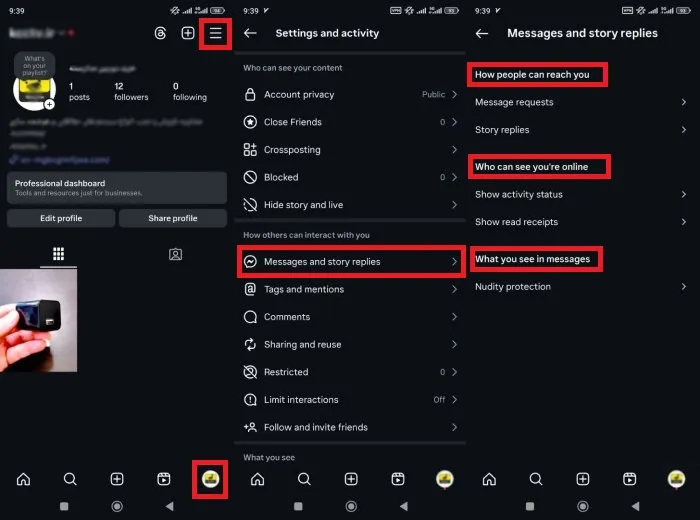
Task: Tap the blurred website link in bio
Action: (59, 159)
